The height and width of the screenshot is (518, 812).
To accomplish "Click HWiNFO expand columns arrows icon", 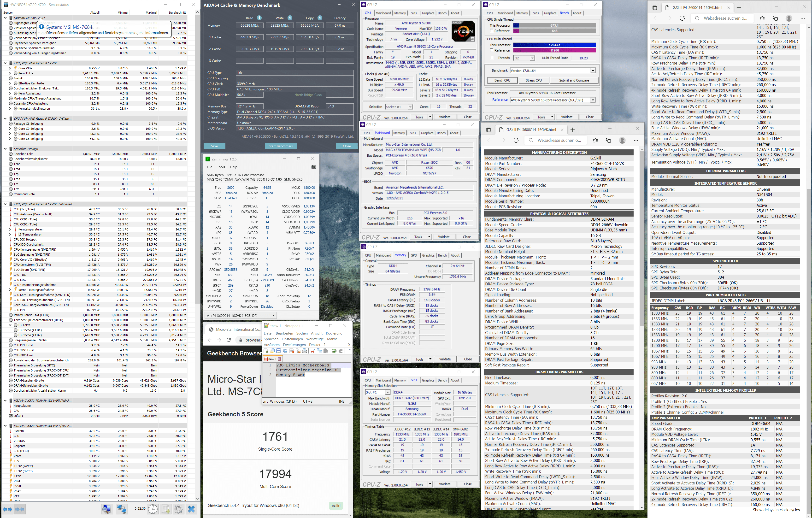I will pos(7,509).
